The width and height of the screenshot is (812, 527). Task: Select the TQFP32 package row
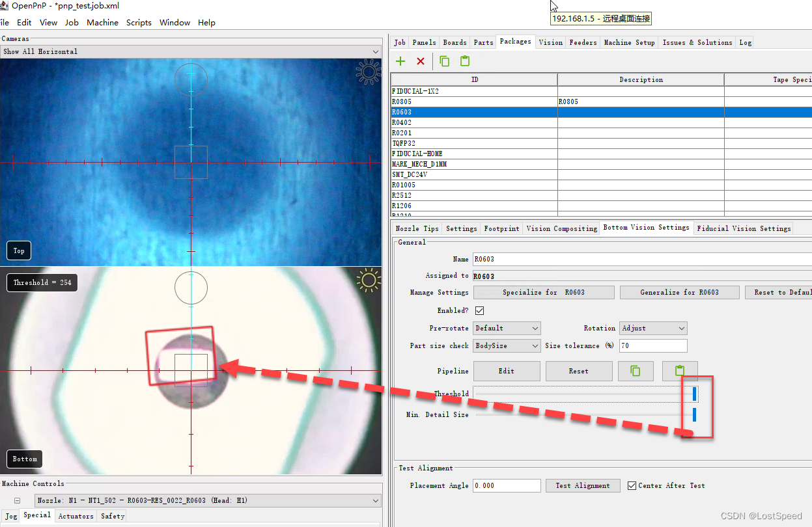tap(601, 143)
